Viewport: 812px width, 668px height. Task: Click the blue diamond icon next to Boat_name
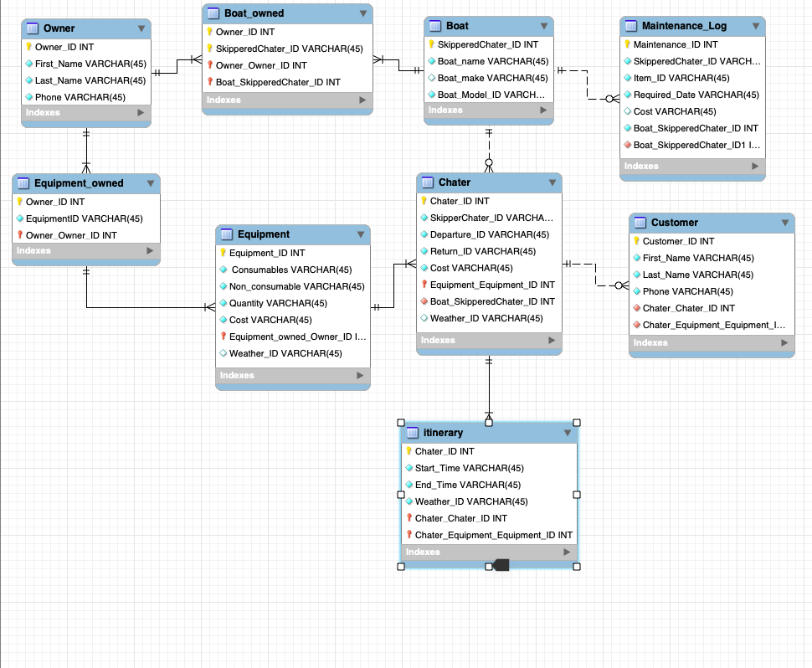[431, 61]
